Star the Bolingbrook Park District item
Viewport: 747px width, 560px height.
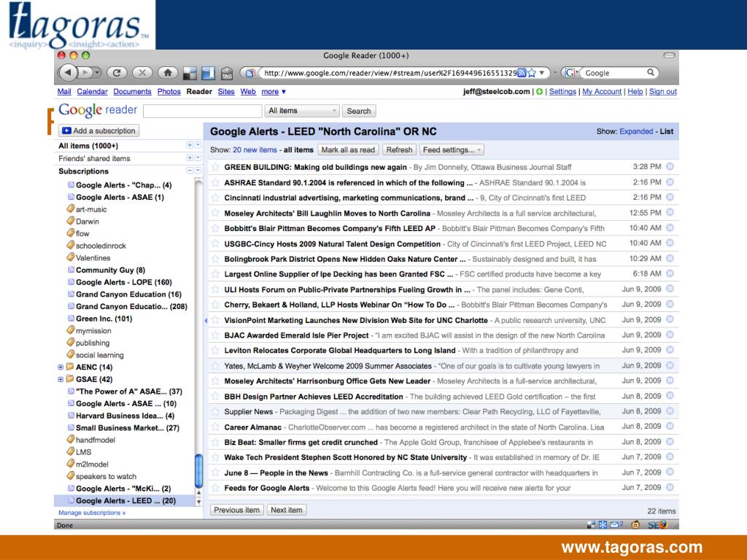tap(215, 259)
